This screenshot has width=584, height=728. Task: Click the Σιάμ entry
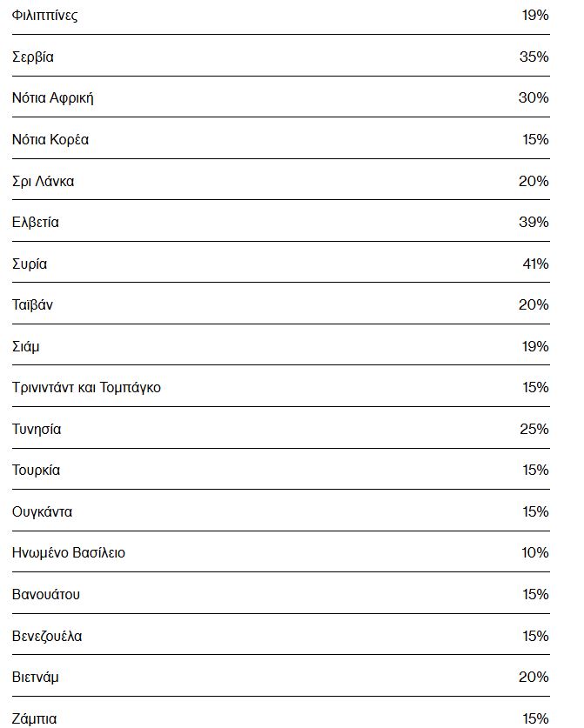click(x=25, y=347)
